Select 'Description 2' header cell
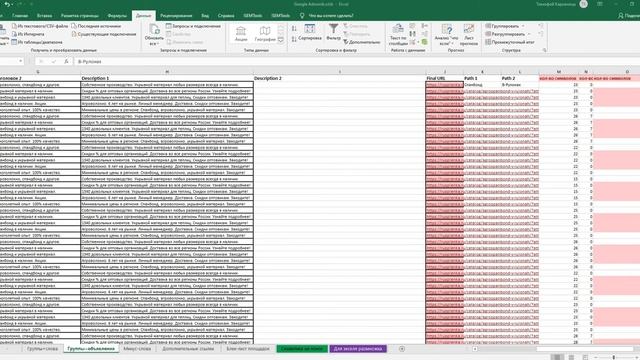 click(340, 78)
